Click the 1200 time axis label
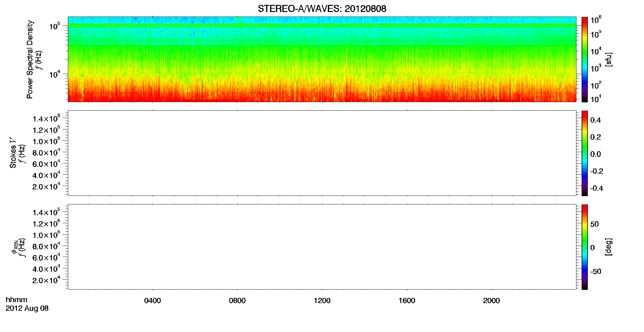 [x=322, y=301]
